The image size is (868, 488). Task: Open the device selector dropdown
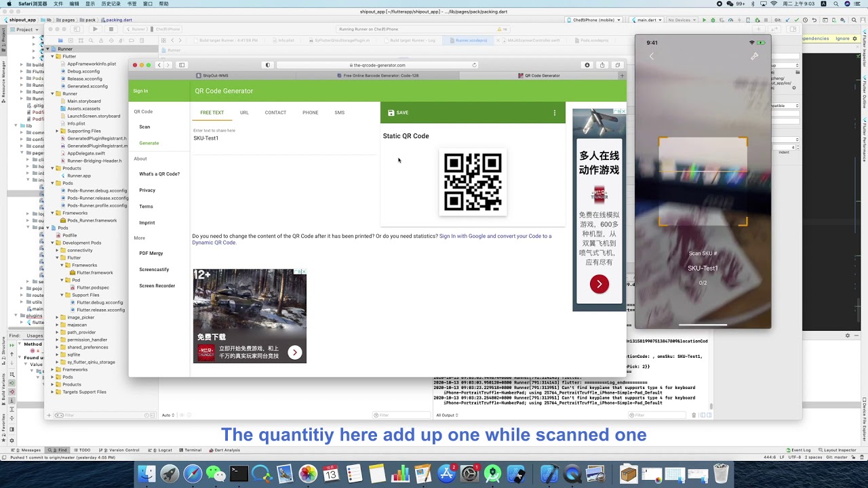pos(593,20)
